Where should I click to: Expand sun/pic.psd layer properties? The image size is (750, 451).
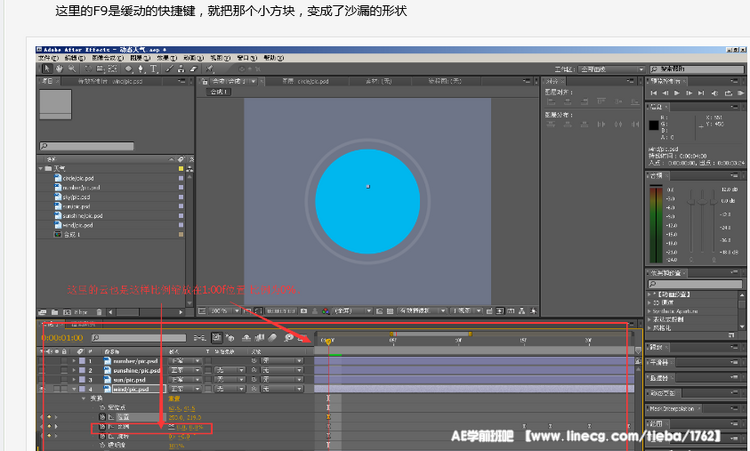74,380
